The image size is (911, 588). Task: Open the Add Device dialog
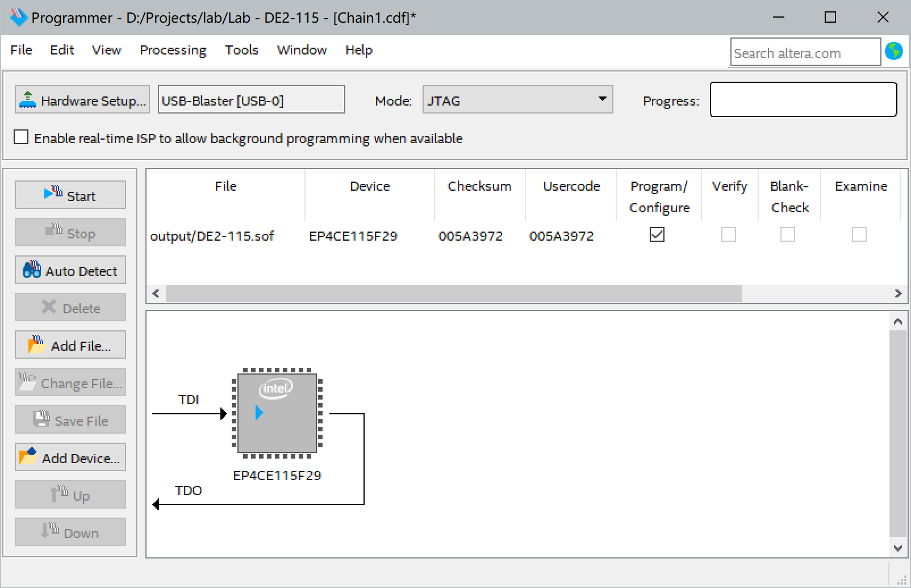click(x=70, y=457)
